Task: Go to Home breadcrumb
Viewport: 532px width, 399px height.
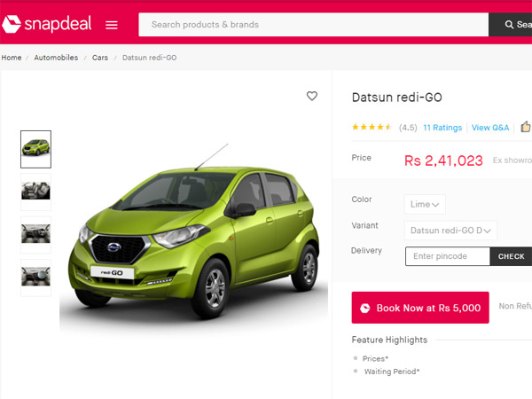Action: [12, 58]
